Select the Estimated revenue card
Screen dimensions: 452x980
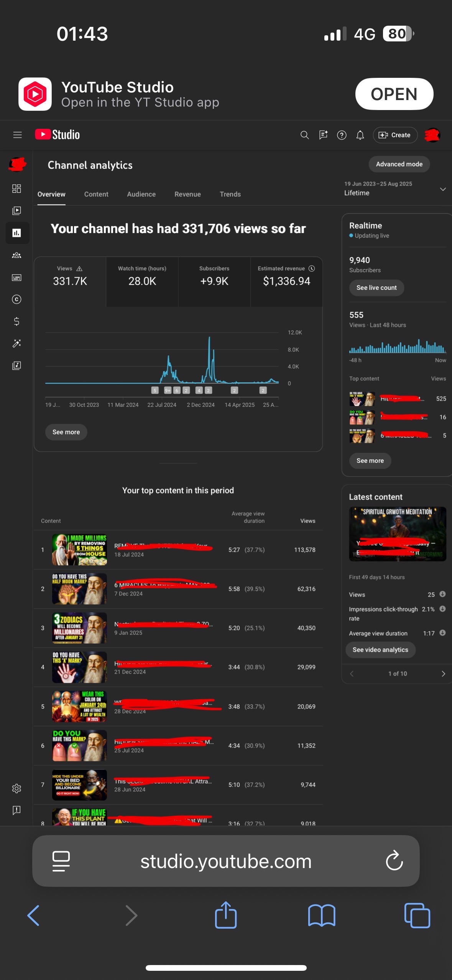coord(286,282)
